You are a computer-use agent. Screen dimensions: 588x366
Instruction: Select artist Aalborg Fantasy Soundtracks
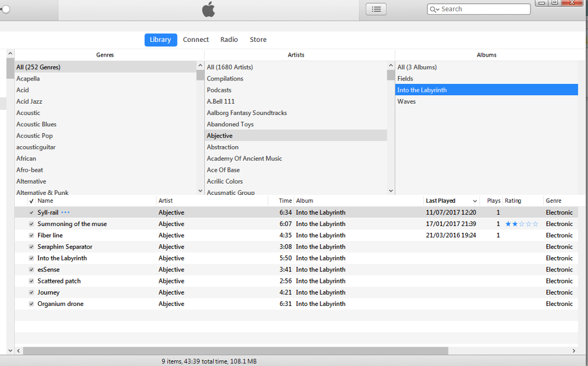tap(296, 113)
